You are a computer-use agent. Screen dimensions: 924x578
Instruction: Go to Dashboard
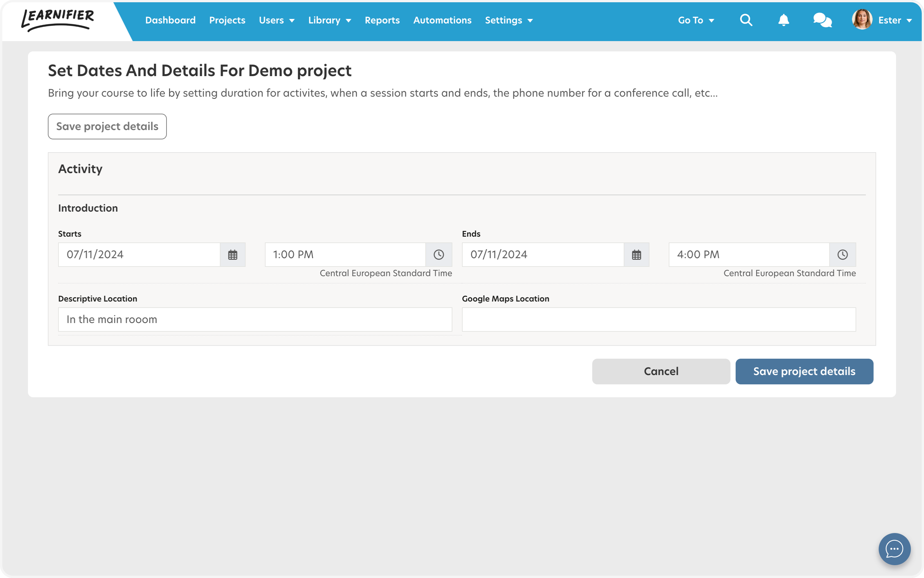pos(170,20)
